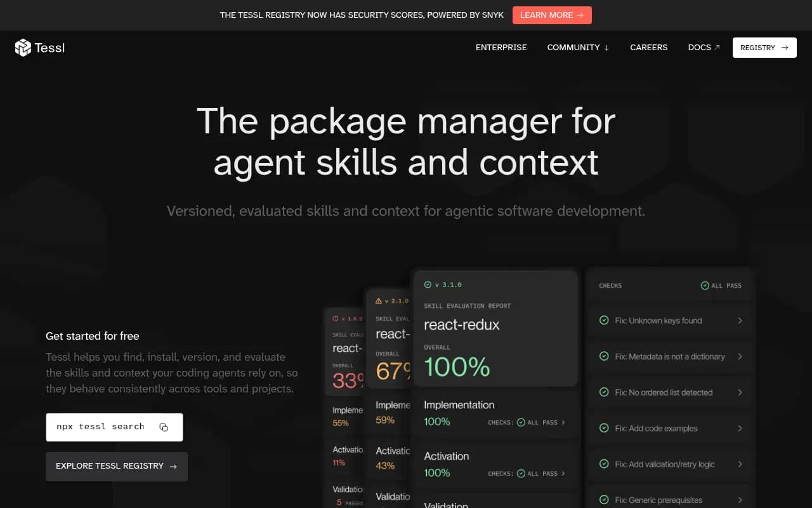The height and width of the screenshot is (508, 812).
Task: Click the check icon next to Generic prerequisites
Action: tap(604, 500)
